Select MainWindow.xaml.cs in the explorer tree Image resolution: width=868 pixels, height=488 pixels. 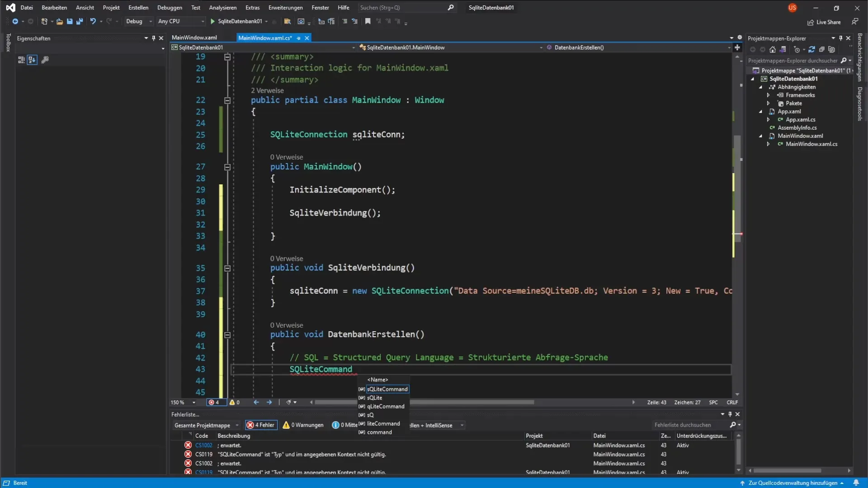tap(811, 144)
